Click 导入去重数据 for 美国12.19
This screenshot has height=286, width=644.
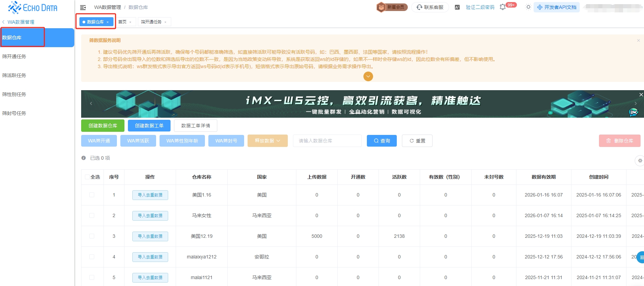pyautogui.click(x=150, y=236)
